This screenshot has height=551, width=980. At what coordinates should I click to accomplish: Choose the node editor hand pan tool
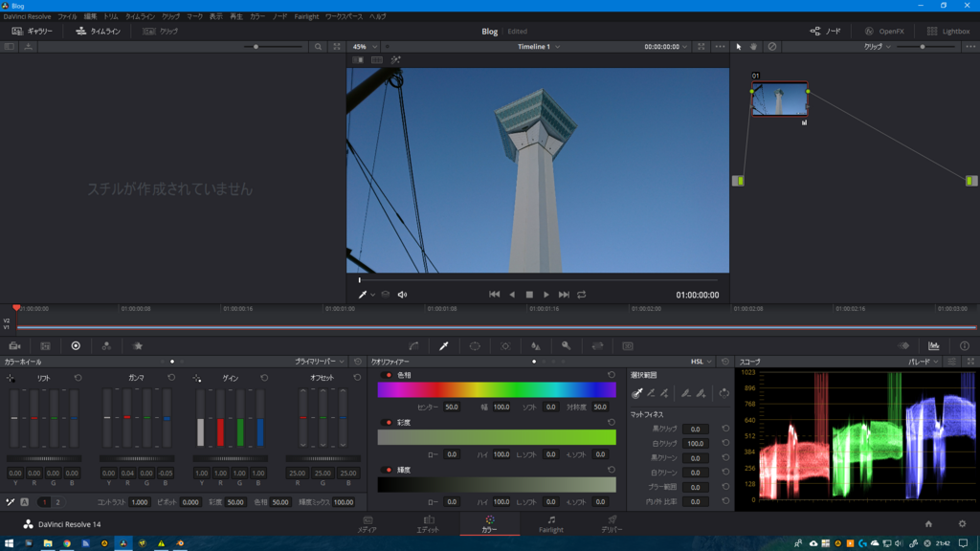754,47
